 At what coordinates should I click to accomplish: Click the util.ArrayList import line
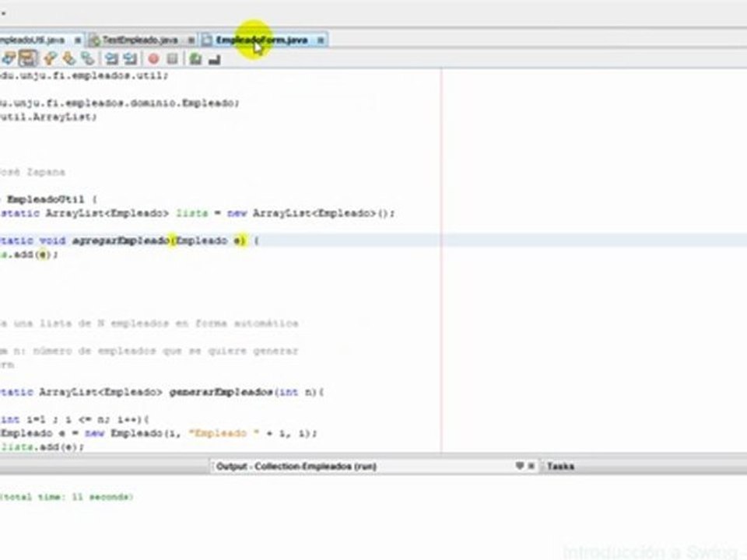(x=48, y=117)
